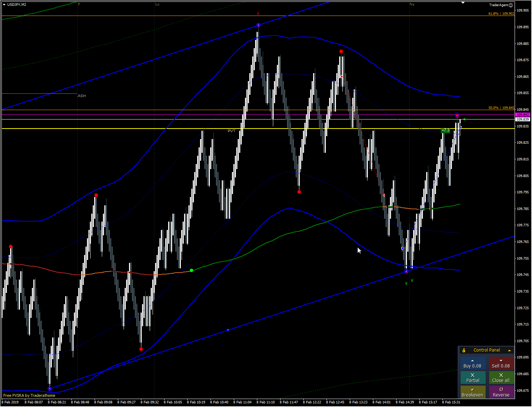532x407 pixels.
Task: Click the 8 Feb 13:23 time label
Action: pyautogui.click(x=358, y=402)
